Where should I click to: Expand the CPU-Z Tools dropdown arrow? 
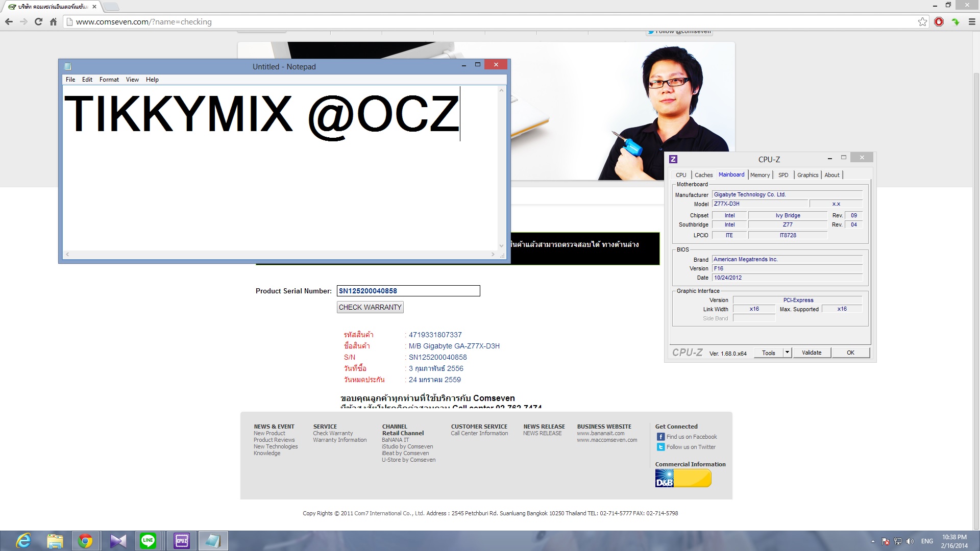(787, 353)
